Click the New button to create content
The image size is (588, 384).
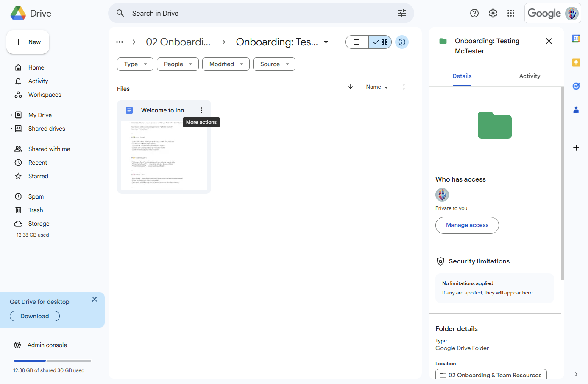[28, 42]
